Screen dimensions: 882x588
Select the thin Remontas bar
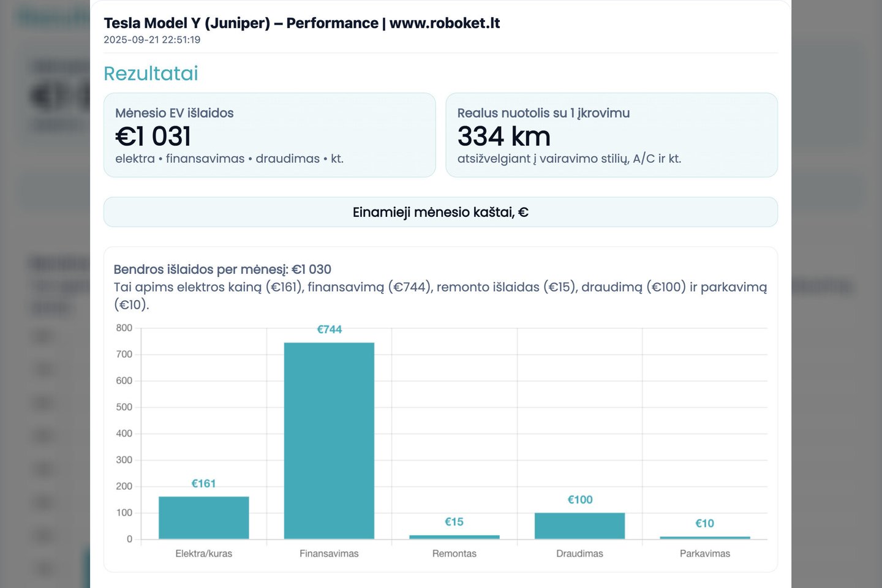454,537
